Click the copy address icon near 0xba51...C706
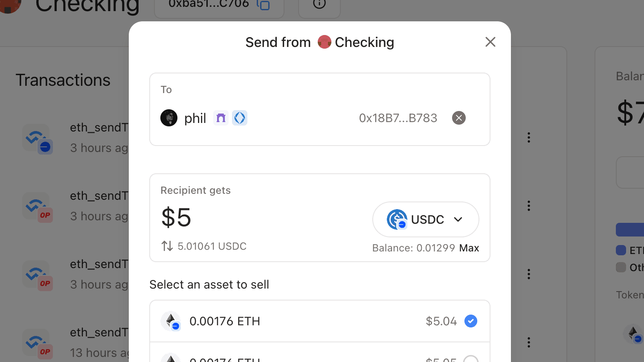The width and height of the screenshot is (644, 362). [x=264, y=6]
